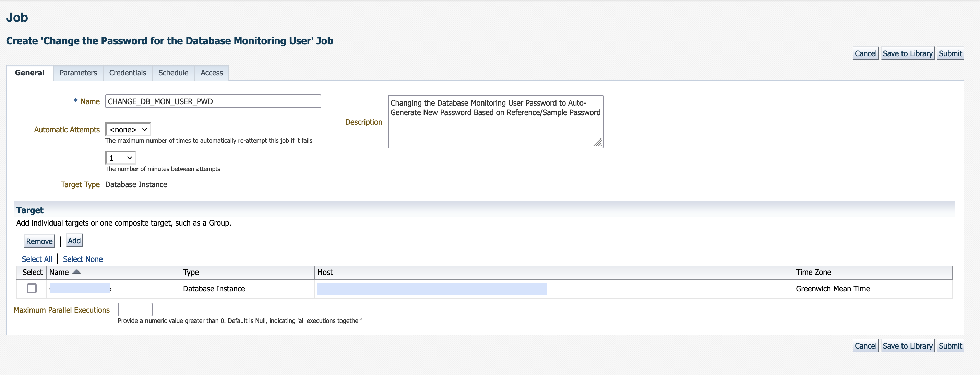Click the Add target button
The image size is (980, 375).
[74, 241]
